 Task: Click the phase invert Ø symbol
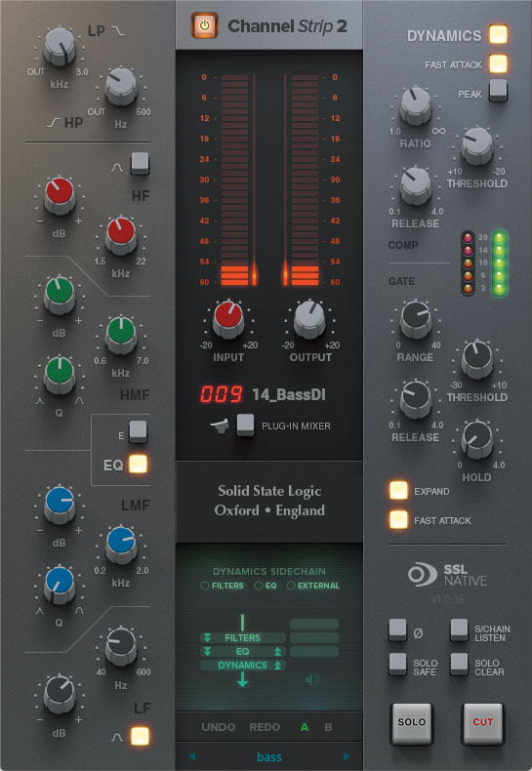(418, 633)
